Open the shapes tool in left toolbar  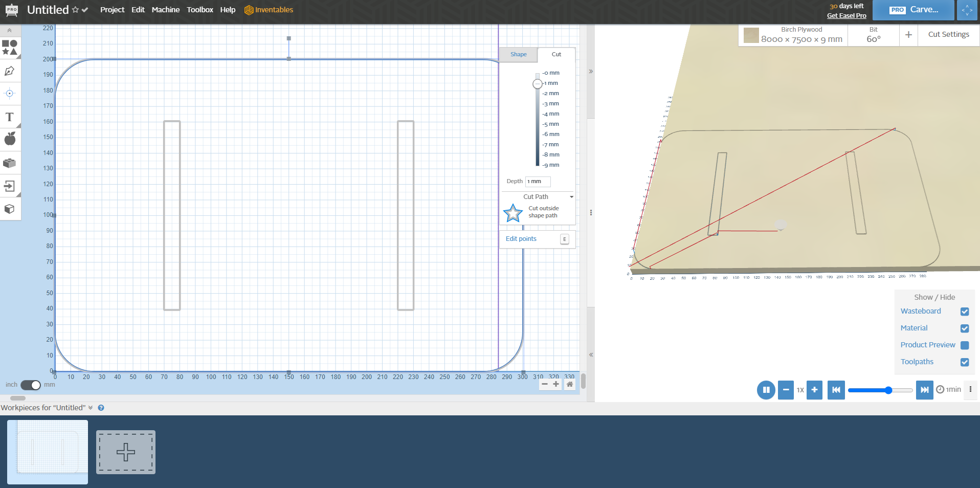pyautogui.click(x=10, y=48)
